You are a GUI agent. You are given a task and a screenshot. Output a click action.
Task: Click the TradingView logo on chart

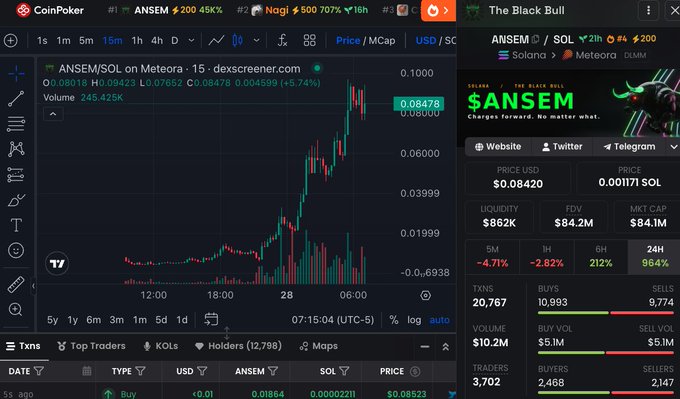coord(57,263)
